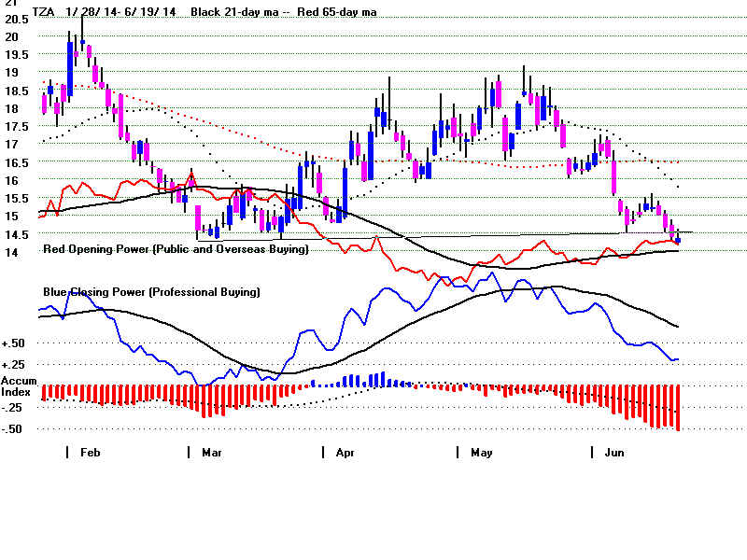Click the 'Accum Index' indicator label

[x=19, y=386]
